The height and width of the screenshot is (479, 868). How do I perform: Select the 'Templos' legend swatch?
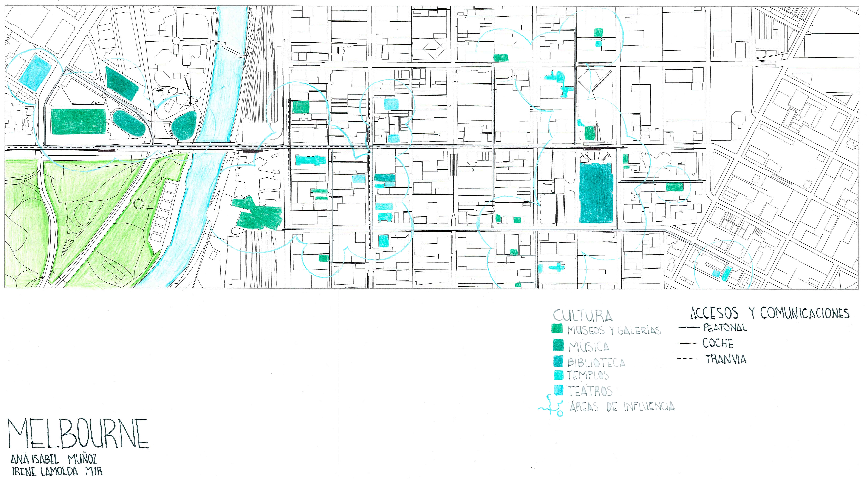559,375
